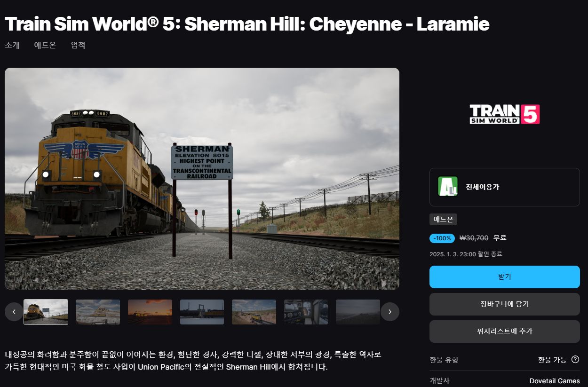
Task: Click the main Sherman sign screenshot
Action: pos(202,179)
